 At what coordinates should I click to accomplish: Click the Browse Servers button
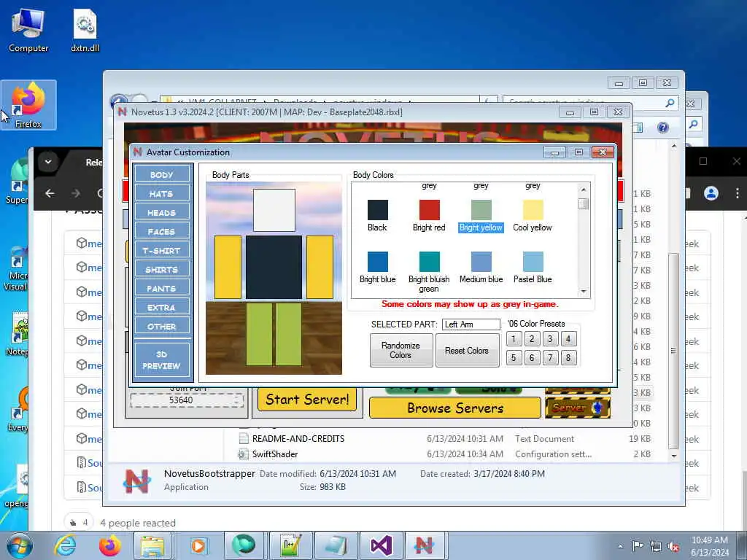coord(455,408)
